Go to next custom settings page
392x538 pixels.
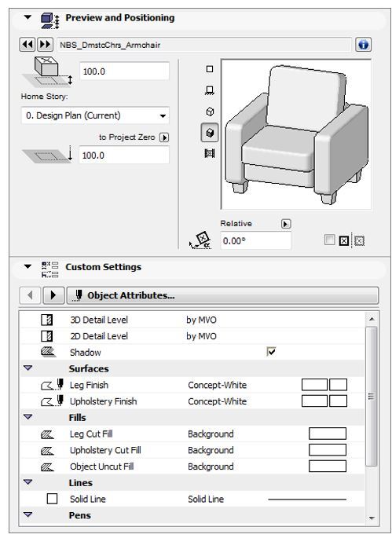(53, 295)
